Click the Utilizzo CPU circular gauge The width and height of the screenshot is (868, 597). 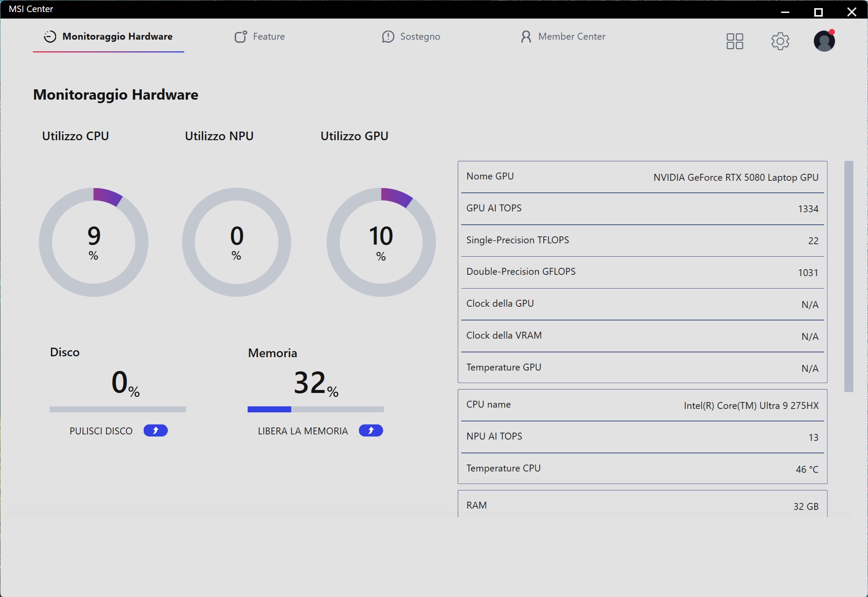click(x=94, y=242)
